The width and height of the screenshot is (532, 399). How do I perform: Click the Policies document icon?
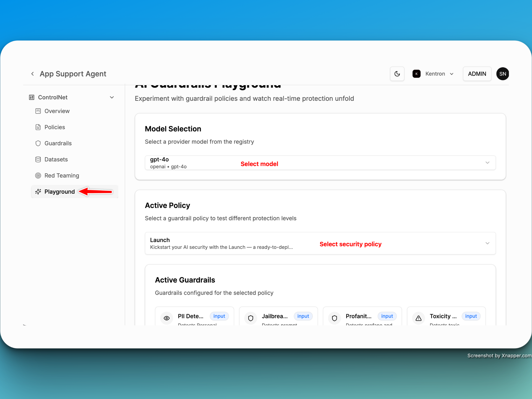38,127
